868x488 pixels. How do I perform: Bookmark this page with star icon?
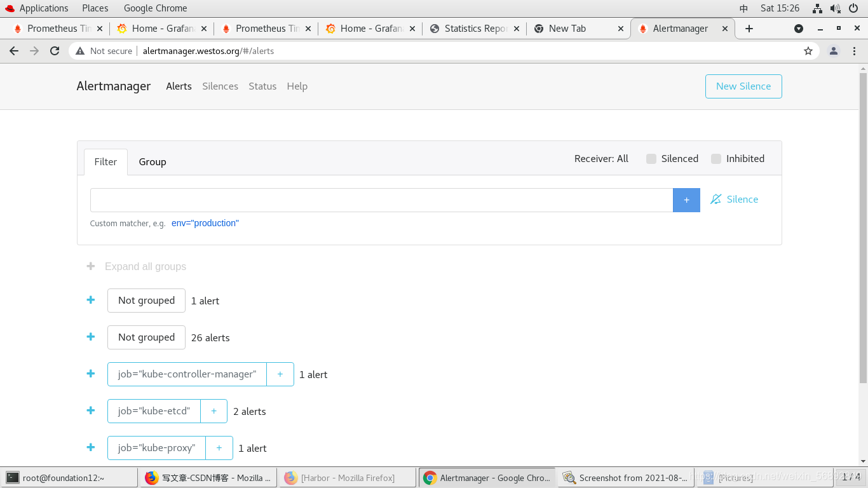(808, 51)
